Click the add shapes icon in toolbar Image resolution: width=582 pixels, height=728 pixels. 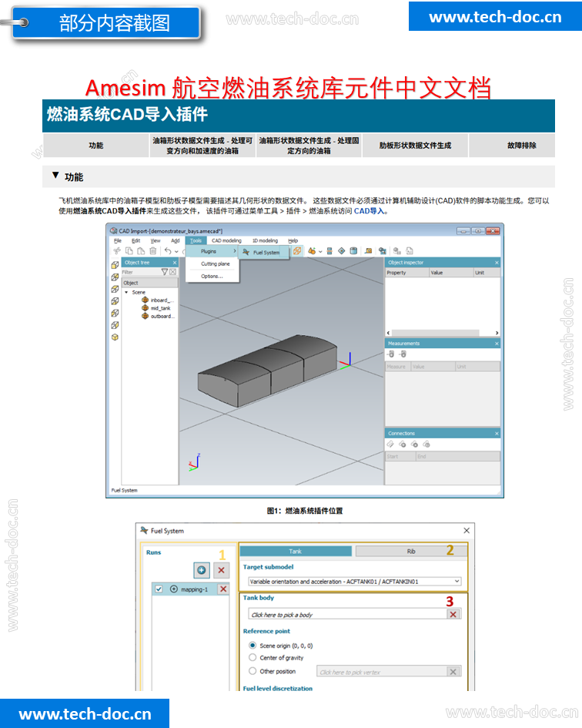[312, 250]
